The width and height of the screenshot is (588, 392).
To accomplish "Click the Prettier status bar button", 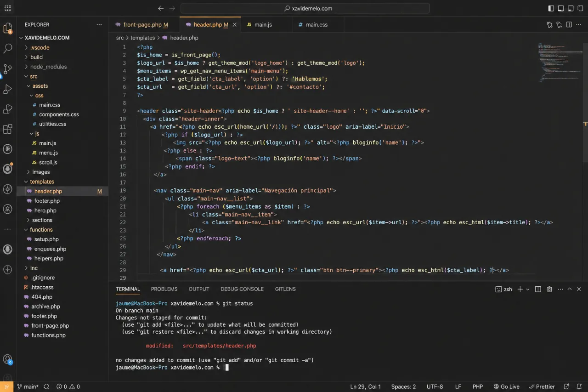I will click(x=542, y=386).
